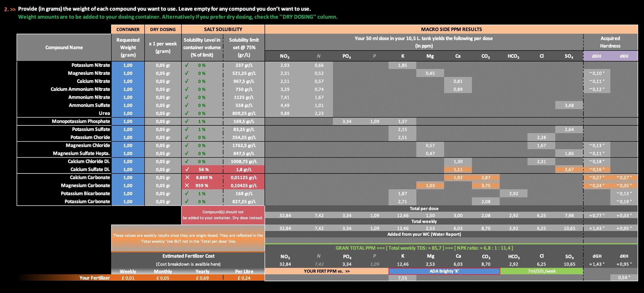Open the cost breakdown link
644x293 pixels.
[188, 264]
